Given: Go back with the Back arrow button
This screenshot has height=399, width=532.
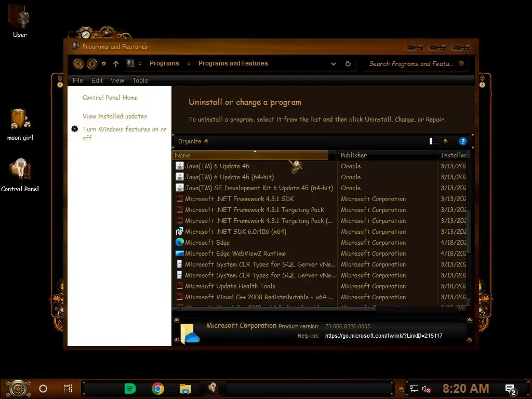Looking at the screenshot, I should point(78,63).
